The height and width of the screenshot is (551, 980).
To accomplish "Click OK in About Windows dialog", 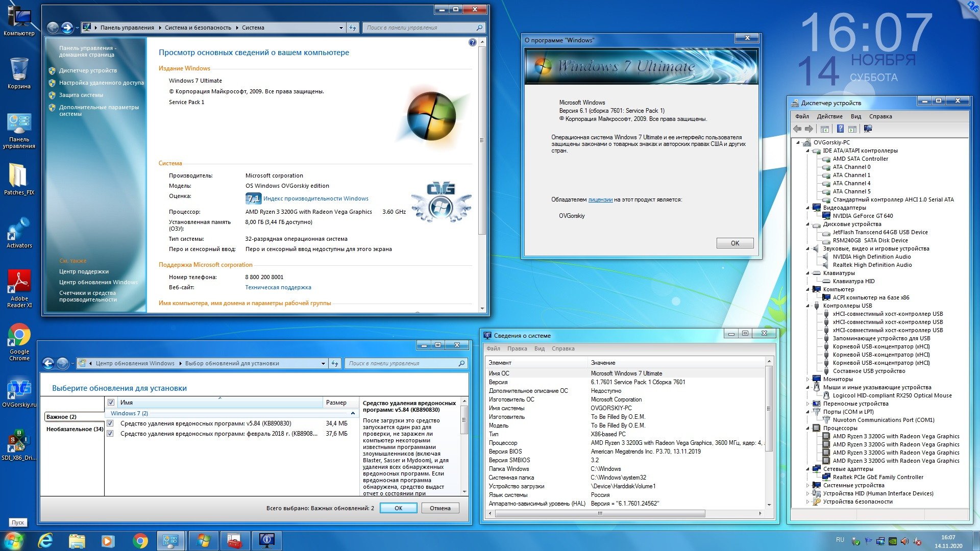I will (x=735, y=243).
